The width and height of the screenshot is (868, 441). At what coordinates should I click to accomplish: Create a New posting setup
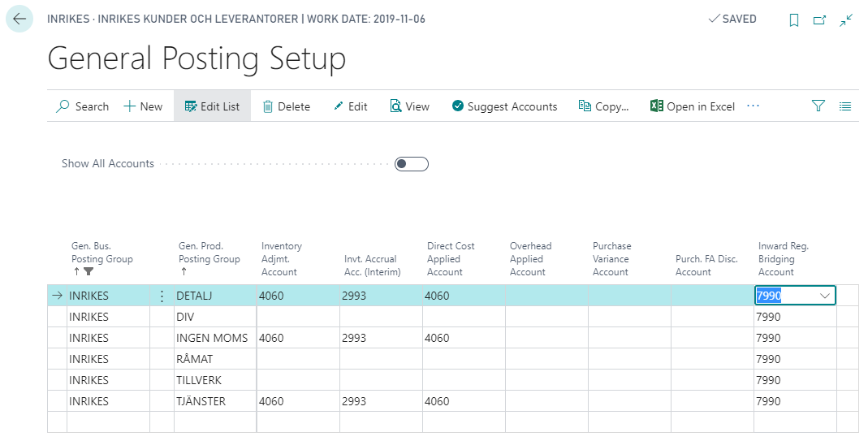click(x=143, y=106)
